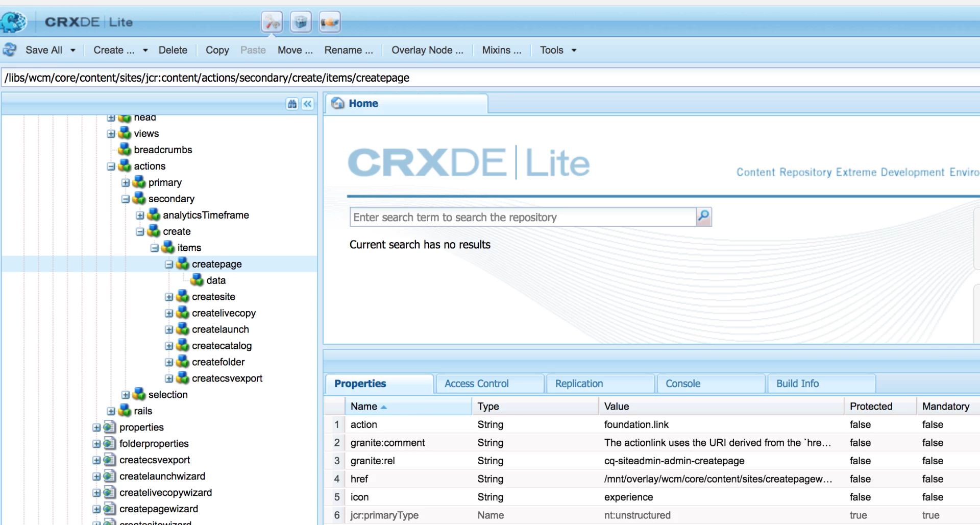This screenshot has width=980, height=525.
Task: Select the properties page icon
Action: (110, 427)
